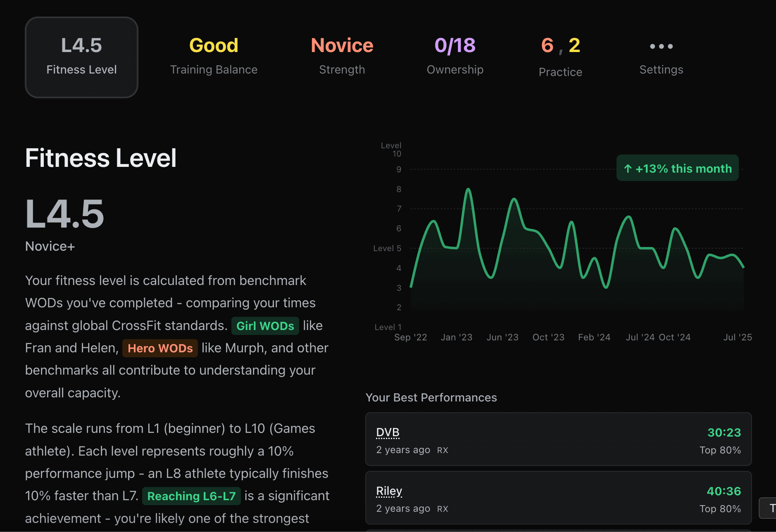Click the Hero WODs highlighted tag
The width and height of the screenshot is (776, 532).
coord(160,348)
